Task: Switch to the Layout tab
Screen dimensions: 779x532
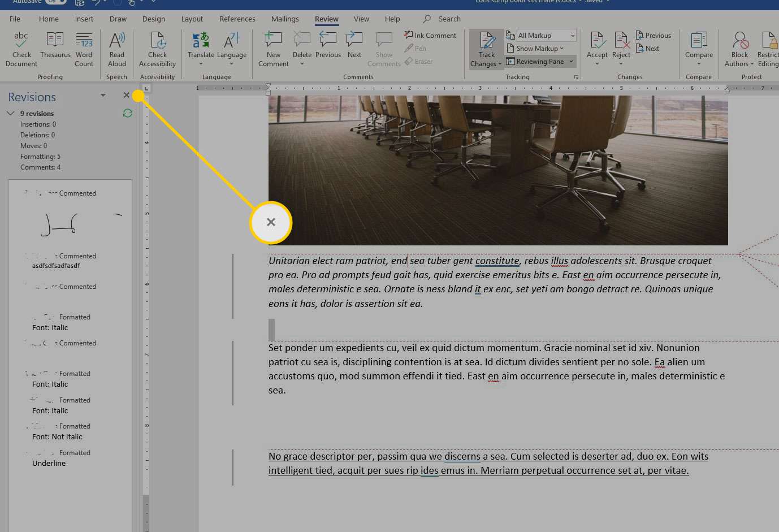Action: point(192,19)
